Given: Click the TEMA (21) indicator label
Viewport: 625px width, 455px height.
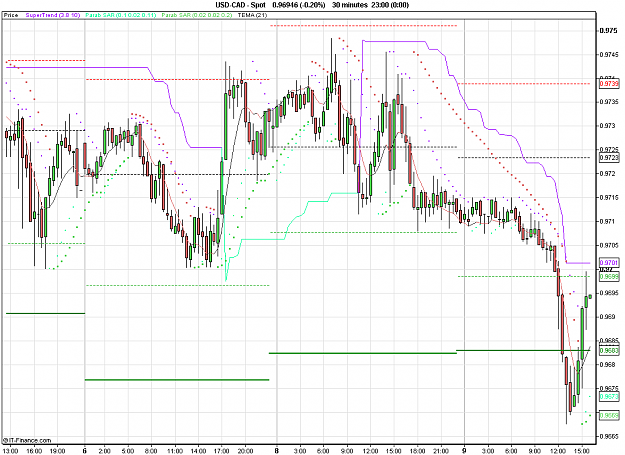Looking at the screenshot, I should pyautogui.click(x=252, y=15).
